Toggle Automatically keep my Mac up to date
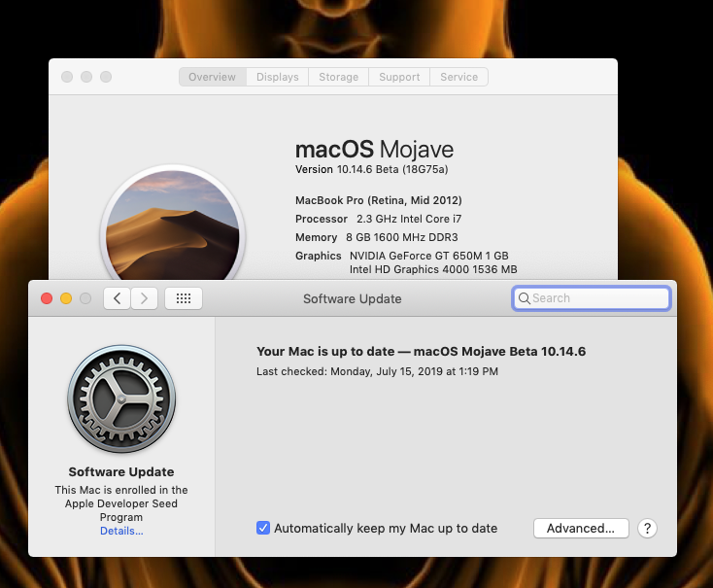Screen dimensions: 713x588 263,528
